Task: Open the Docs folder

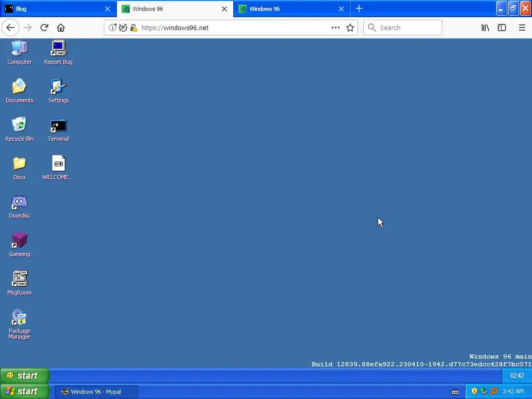Action: point(19,168)
